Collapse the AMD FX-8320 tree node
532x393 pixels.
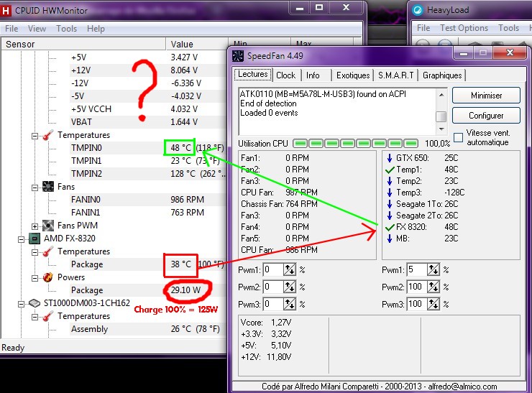tap(21, 239)
